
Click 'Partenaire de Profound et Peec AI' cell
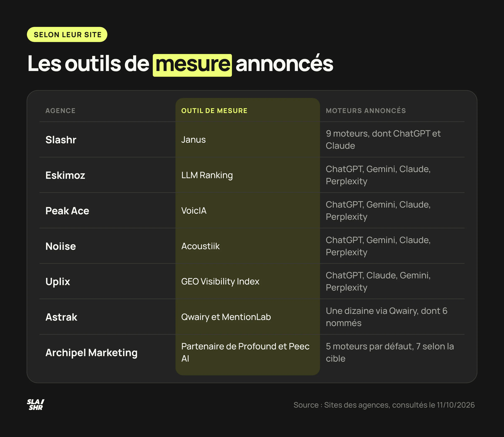click(245, 352)
